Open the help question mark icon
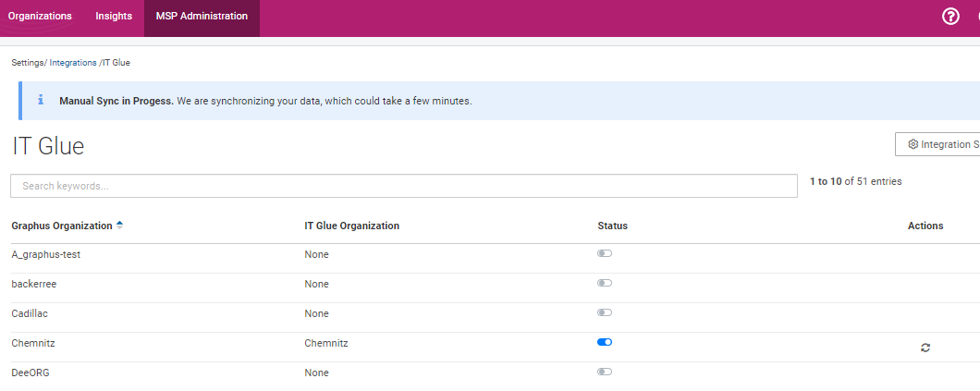Screen dimensions: 980x391 coord(950,17)
